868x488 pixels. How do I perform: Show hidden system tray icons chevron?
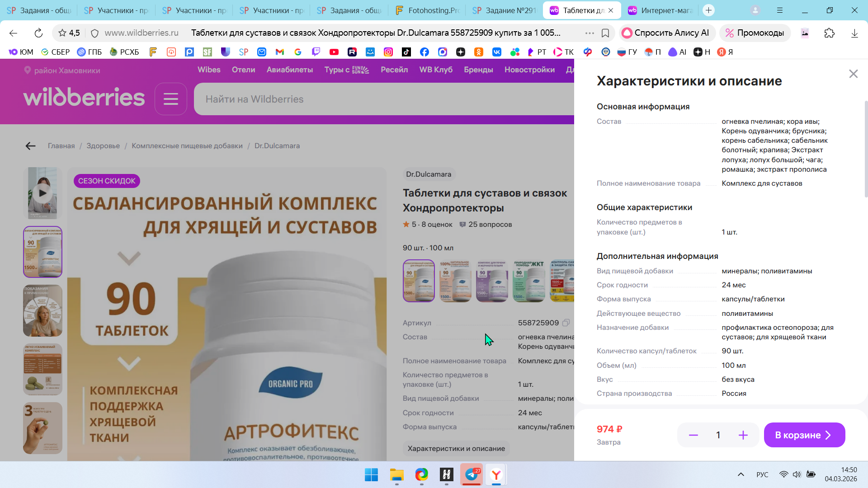click(x=741, y=474)
